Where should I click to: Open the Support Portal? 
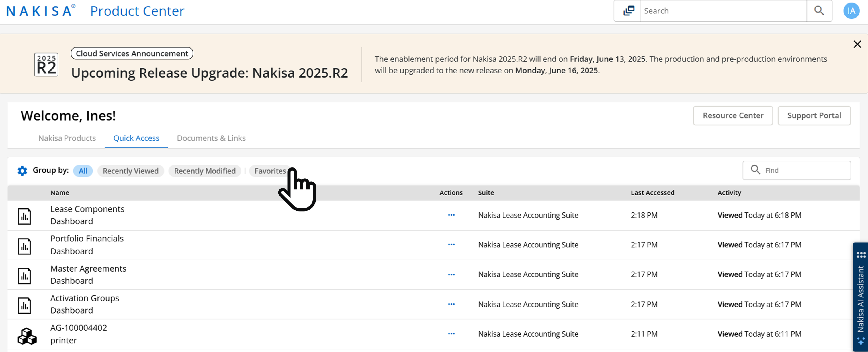814,115
